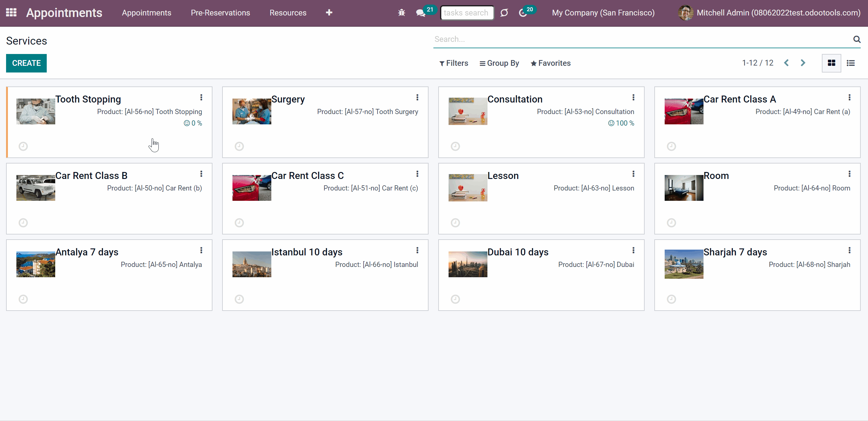The width and height of the screenshot is (868, 421).
Task: Click Product: [Al-66-no] Istanbul text
Action: (x=376, y=265)
